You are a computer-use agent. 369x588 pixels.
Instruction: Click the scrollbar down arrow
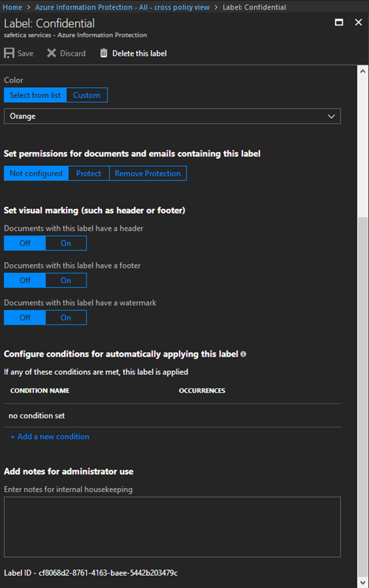pyautogui.click(x=363, y=583)
